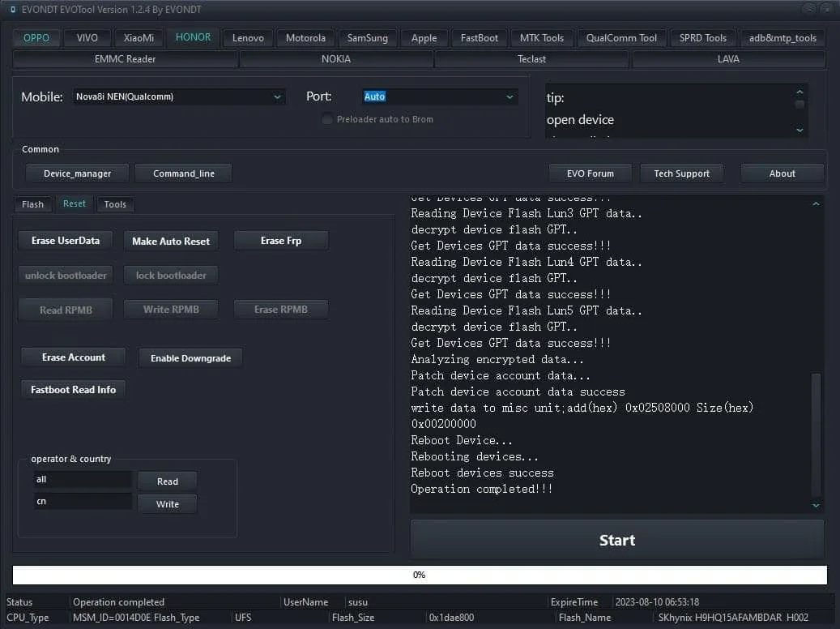Viewport: 840px width, 629px height.
Task: Click the log scroll-up arrow
Action: click(x=816, y=203)
